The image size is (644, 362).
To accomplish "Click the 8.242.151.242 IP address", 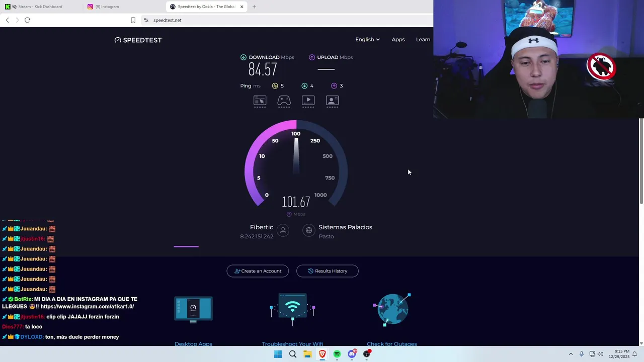I will 257,236.
